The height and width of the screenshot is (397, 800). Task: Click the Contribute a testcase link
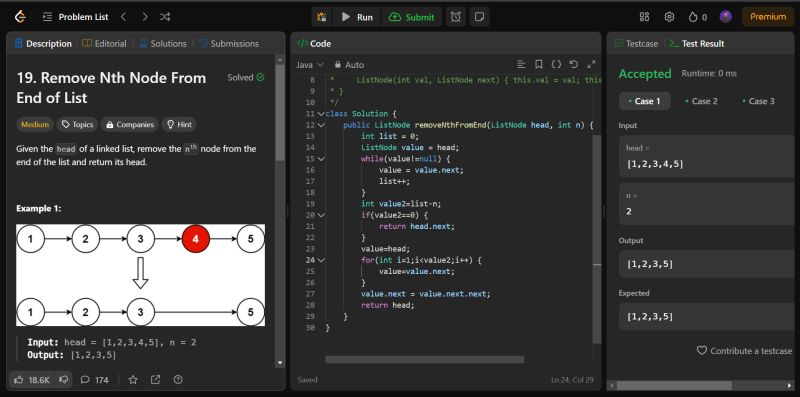pyautogui.click(x=744, y=351)
